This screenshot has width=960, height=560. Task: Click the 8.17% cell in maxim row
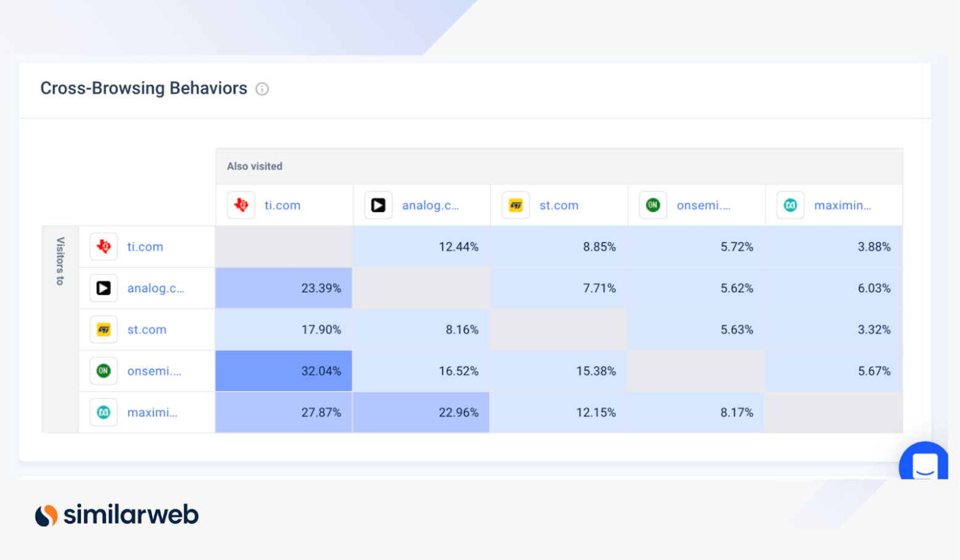click(696, 413)
